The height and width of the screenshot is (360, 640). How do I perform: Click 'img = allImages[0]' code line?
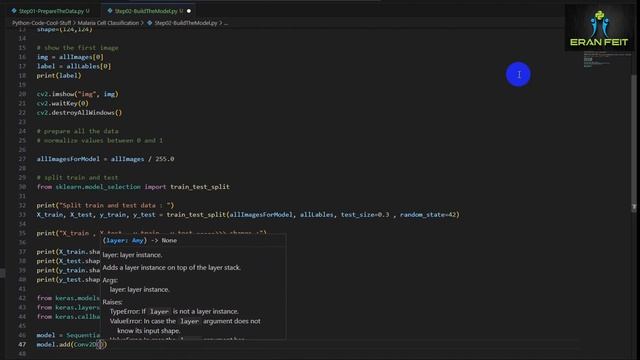(x=70, y=57)
